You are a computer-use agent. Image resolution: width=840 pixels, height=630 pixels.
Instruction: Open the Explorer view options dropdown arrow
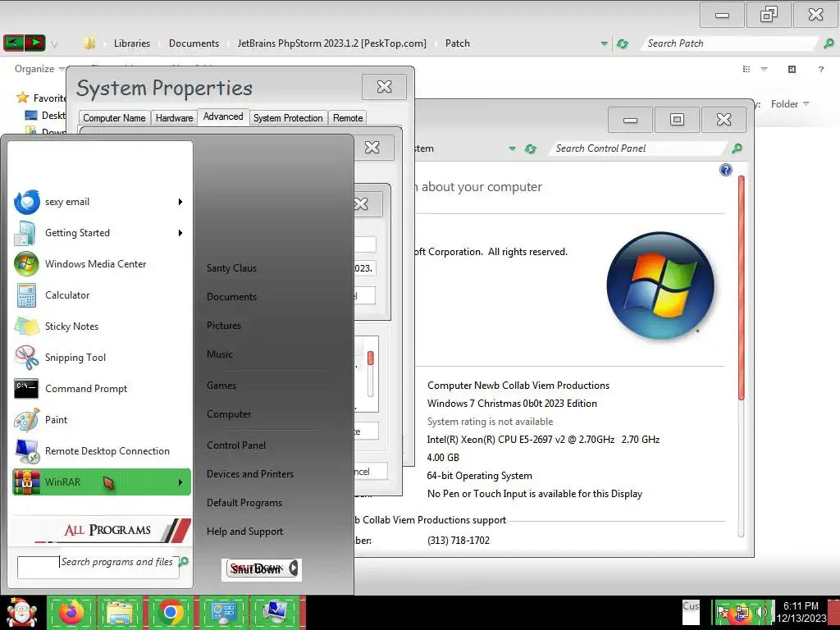[x=765, y=69]
